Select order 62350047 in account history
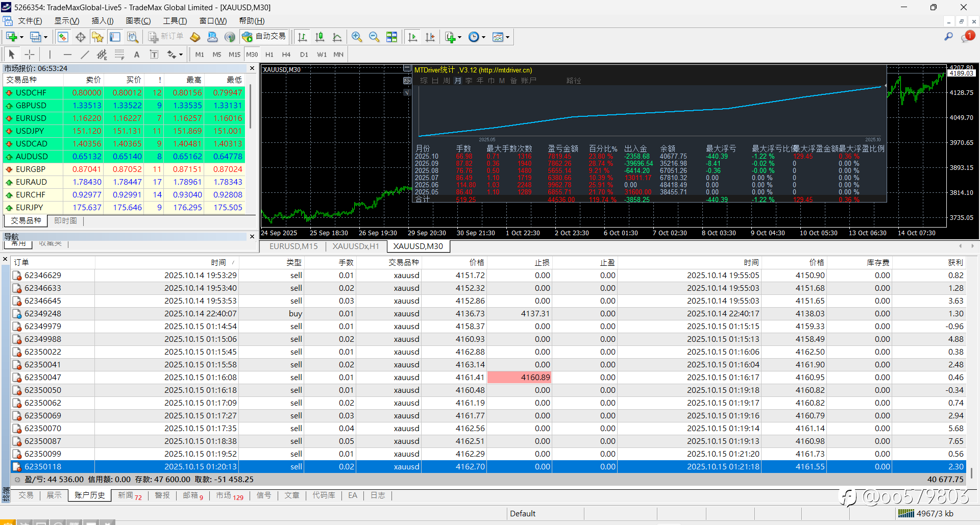This screenshot has width=980, height=525. click(x=43, y=378)
